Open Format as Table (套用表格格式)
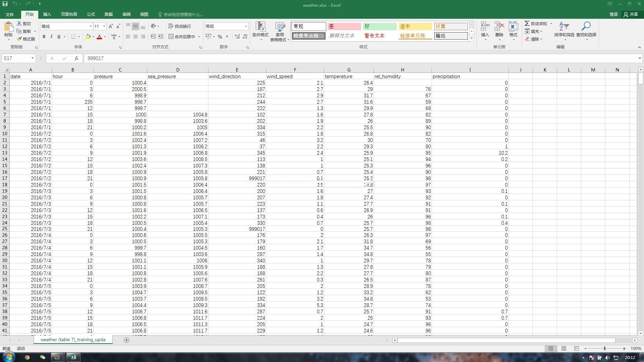This screenshot has width=644, height=362. pos(280,32)
